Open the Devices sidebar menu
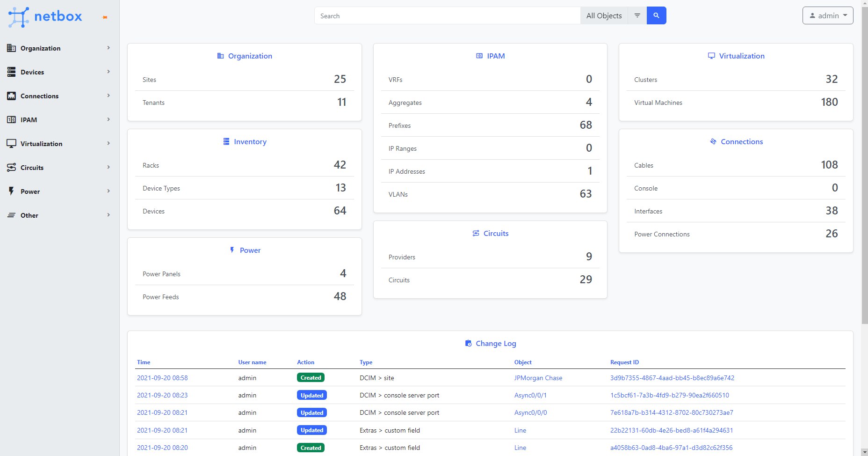 click(x=59, y=72)
